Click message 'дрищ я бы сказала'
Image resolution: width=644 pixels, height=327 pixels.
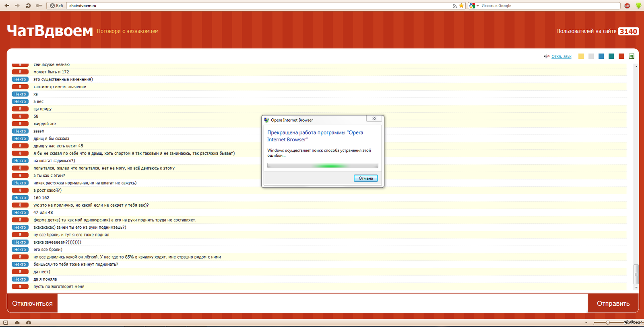tap(51, 139)
